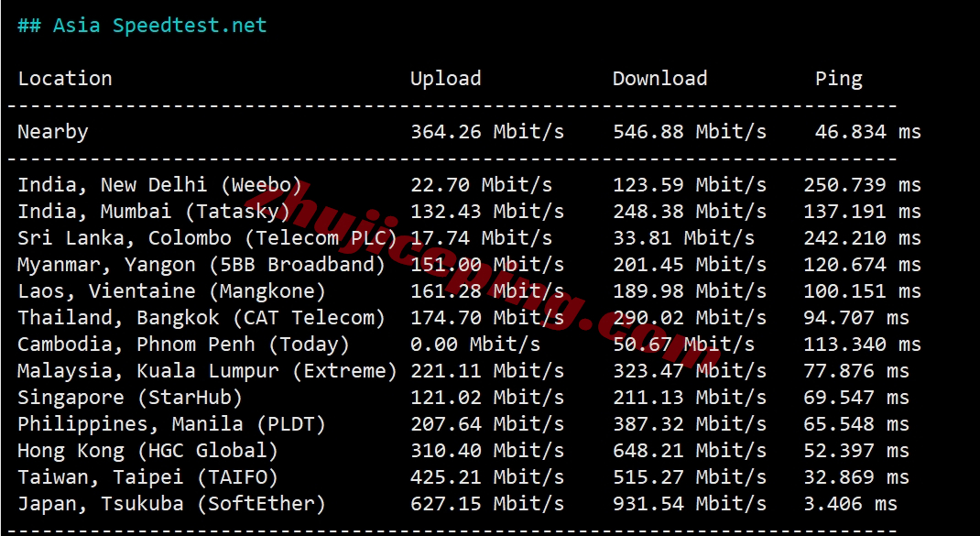The height and width of the screenshot is (536, 980).
Task: Click the Upload column header
Action: [446, 79]
